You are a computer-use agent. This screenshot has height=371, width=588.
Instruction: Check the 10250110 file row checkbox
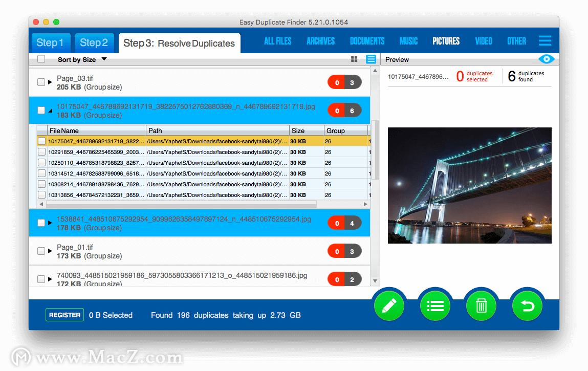pyautogui.click(x=41, y=163)
